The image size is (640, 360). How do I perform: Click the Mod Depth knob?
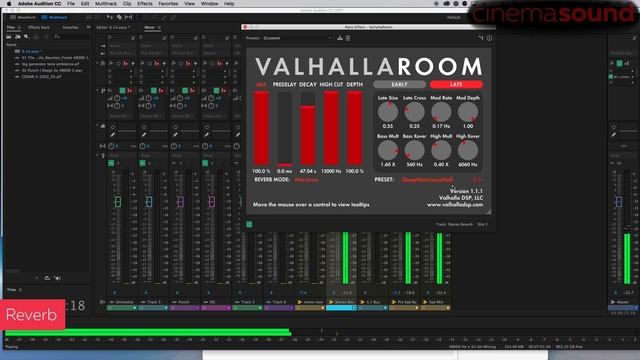468,112
